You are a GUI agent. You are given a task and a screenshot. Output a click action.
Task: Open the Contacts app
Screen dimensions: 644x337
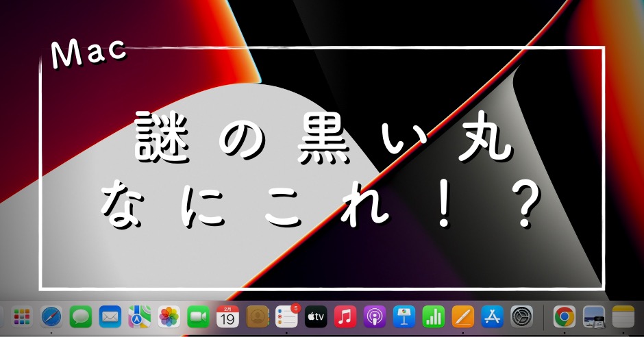(257, 316)
